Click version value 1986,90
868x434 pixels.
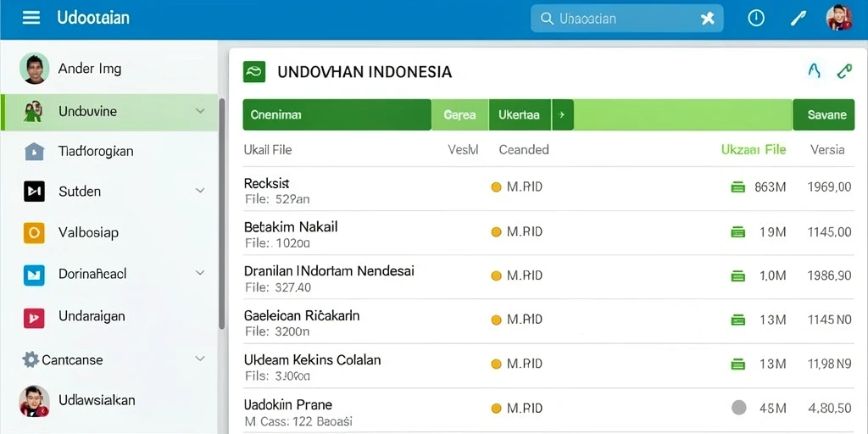[829, 275]
